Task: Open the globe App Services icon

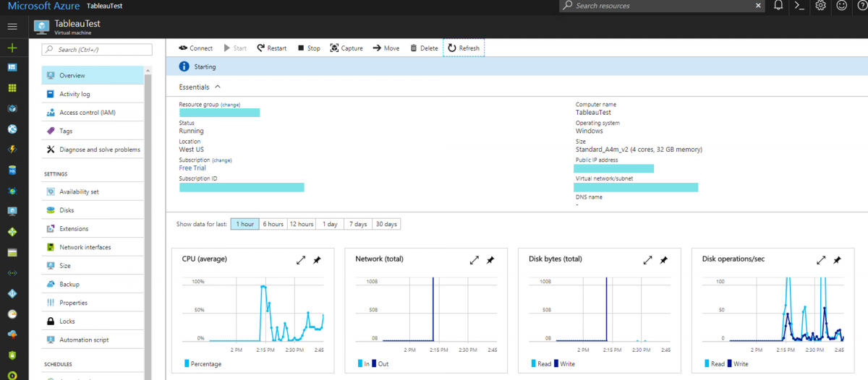Action: point(12,129)
